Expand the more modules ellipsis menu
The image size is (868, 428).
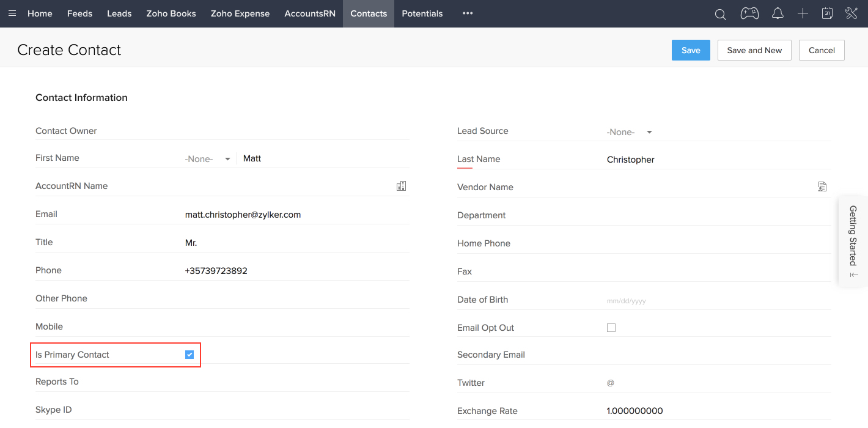coord(468,13)
